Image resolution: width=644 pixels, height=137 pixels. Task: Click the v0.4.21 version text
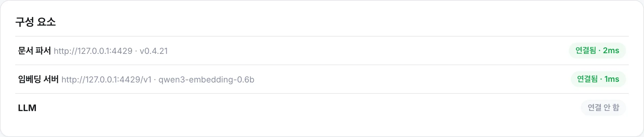tap(154, 51)
